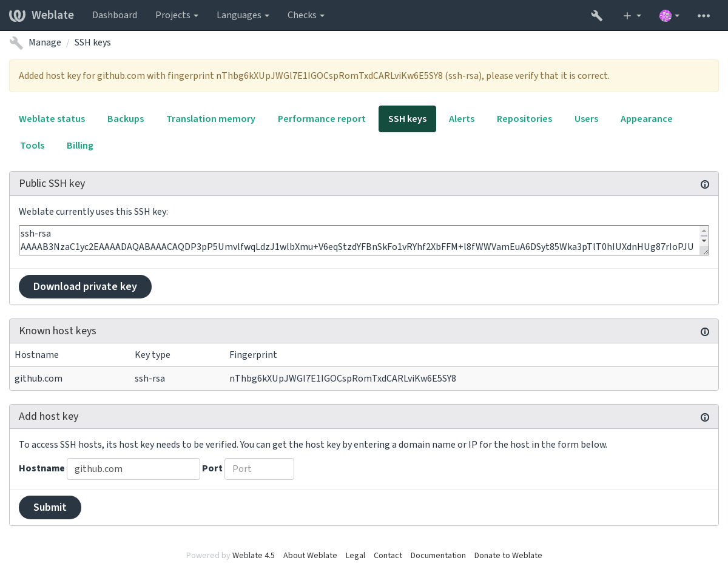This screenshot has width=728, height=566.
Task: Open the three-dots more menu
Action: [x=704, y=15]
